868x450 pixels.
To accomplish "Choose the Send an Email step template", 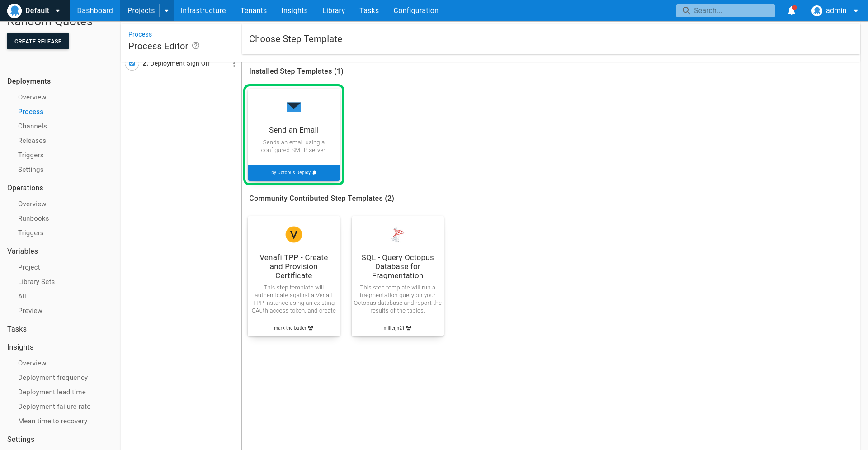I will coord(294,134).
